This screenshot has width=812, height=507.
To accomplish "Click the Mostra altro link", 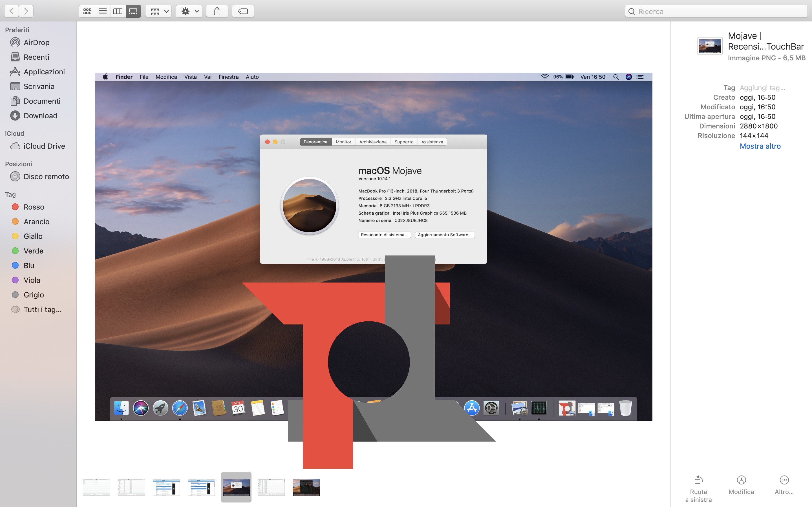I will pyautogui.click(x=760, y=146).
